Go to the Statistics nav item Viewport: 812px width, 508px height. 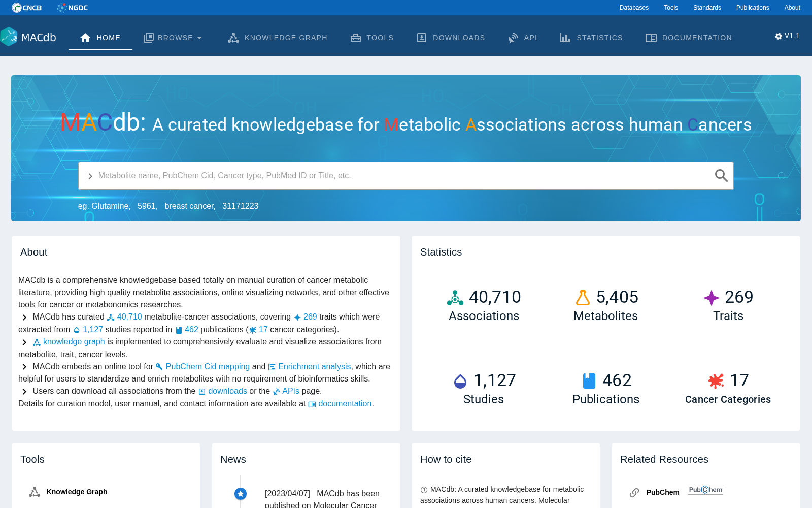click(x=591, y=38)
